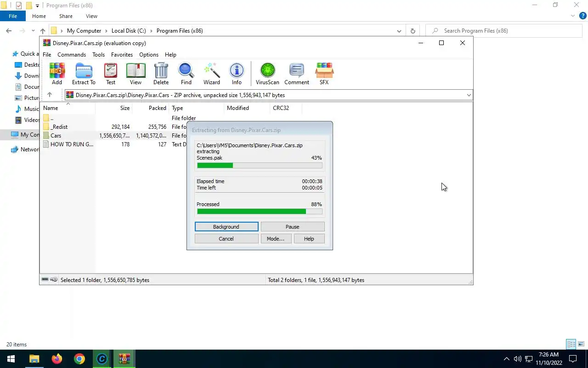Open Firefox from the taskbar
Screen dimensions: 588x368
coord(57,359)
